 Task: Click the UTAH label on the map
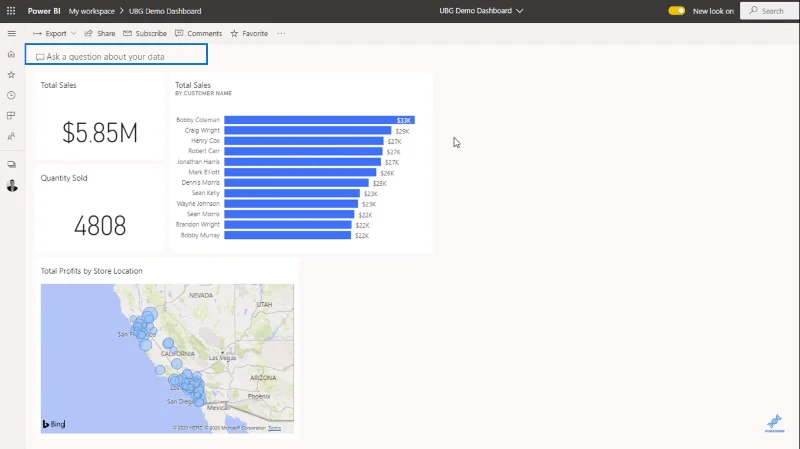[x=264, y=305]
